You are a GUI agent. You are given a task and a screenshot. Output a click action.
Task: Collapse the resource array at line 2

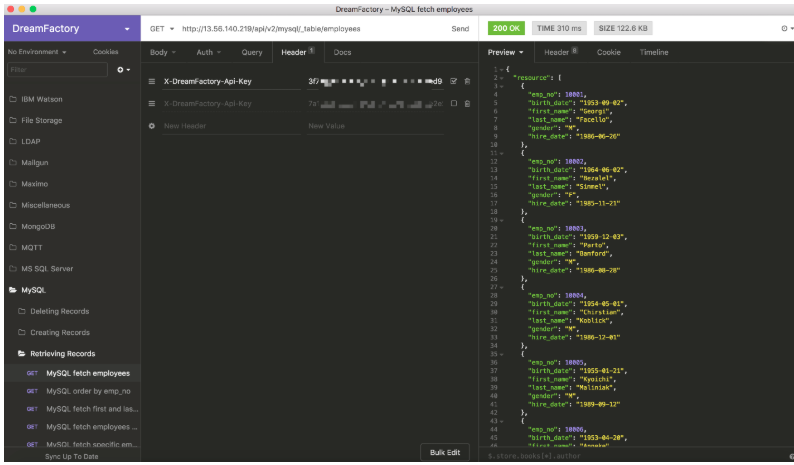501,78
